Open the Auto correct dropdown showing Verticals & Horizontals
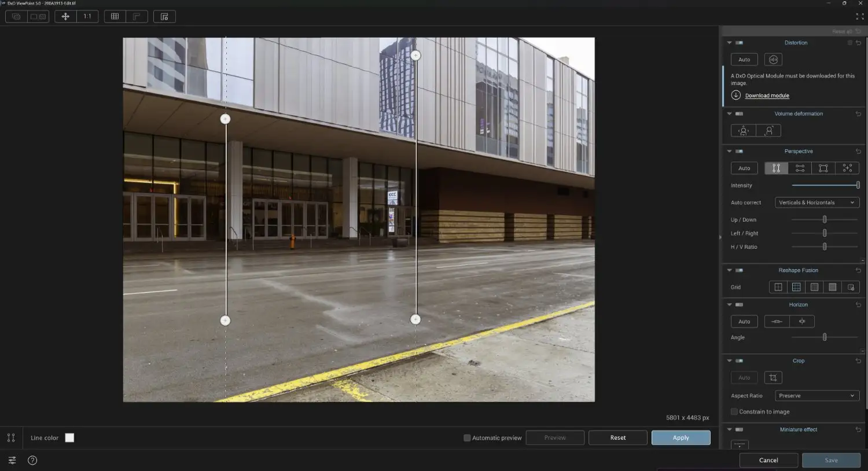This screenshot has width=868, height=471. click(x=816, y=202)
